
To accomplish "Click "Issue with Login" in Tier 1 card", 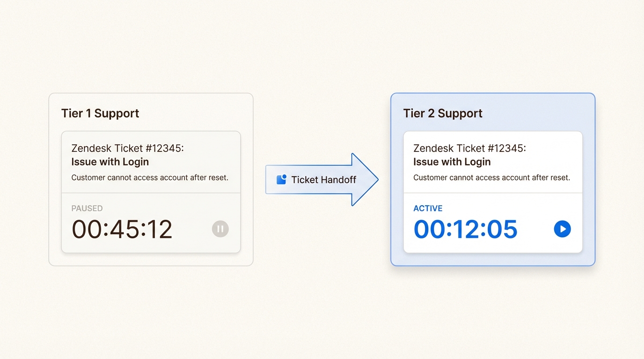I will [x=110, y=162].
